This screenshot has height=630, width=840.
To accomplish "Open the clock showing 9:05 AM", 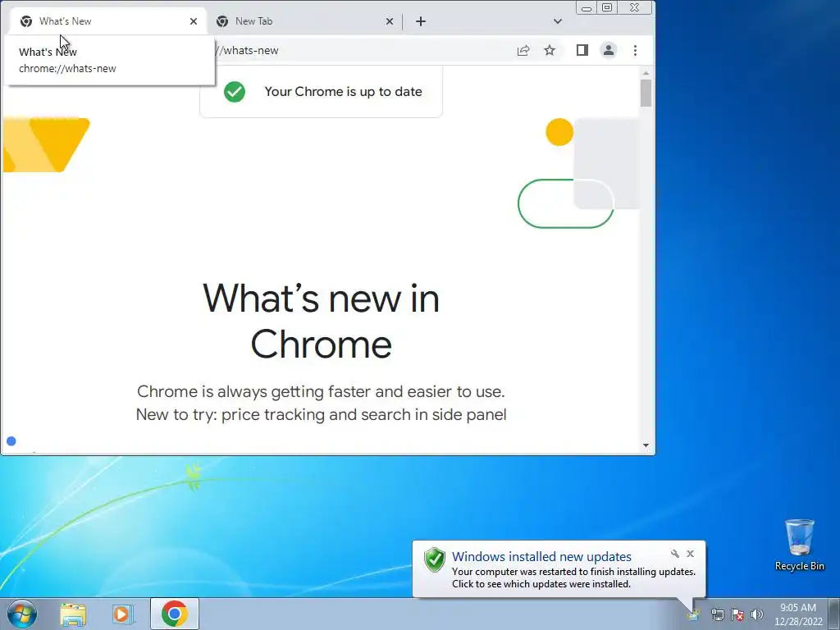I will [x=798, y=614].
